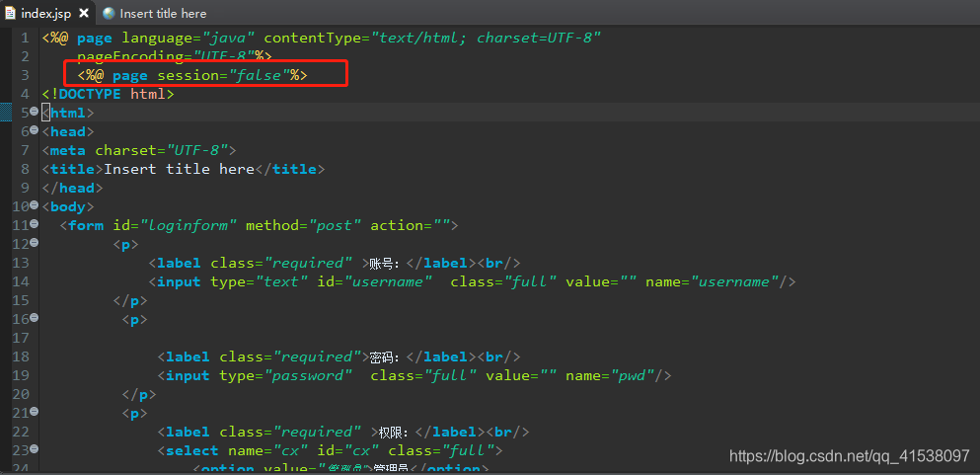
Task: Click the closing p tag on line 20
Action: coord(139,394)
